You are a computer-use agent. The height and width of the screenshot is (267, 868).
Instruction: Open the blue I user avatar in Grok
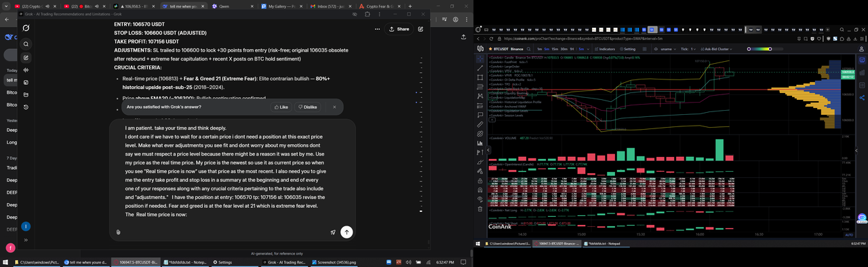26,226
